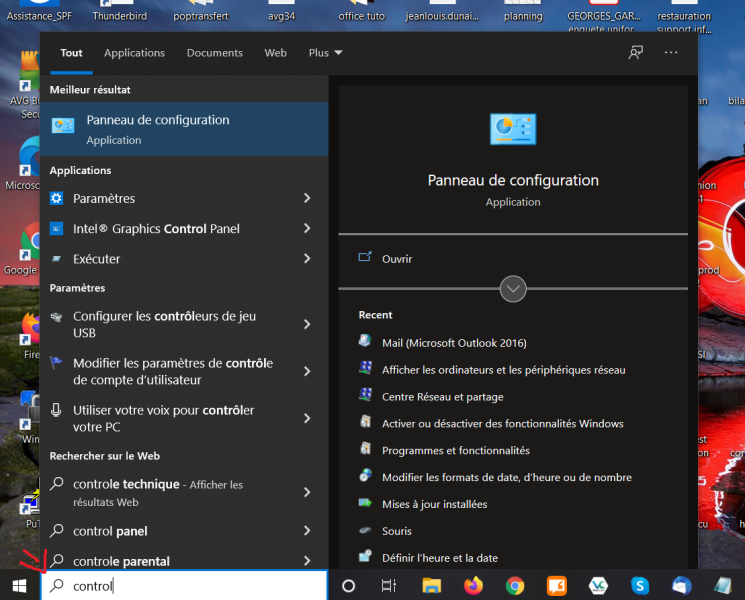Open Afficher les ordinateurs et périphériques réseau

point(504,370)
